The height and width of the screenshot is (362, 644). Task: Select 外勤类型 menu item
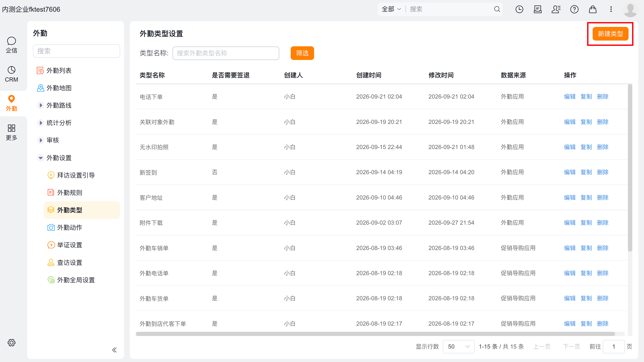click(82, 210)
